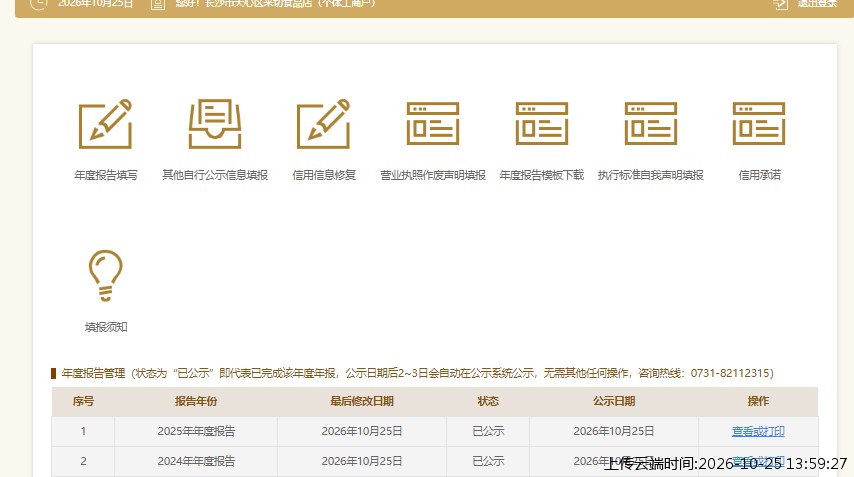Click the 营业执照作废声明填报 label

click(x=432, y=175)
